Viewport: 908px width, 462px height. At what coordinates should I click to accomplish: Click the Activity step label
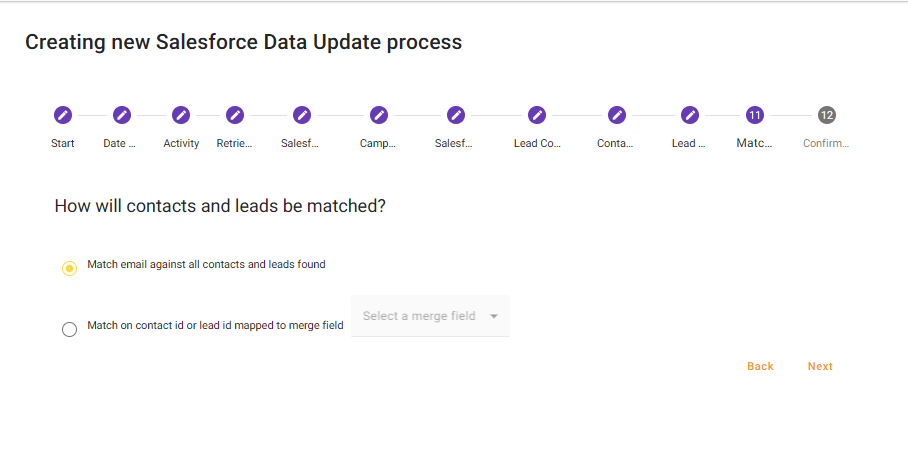coord(181,143)
